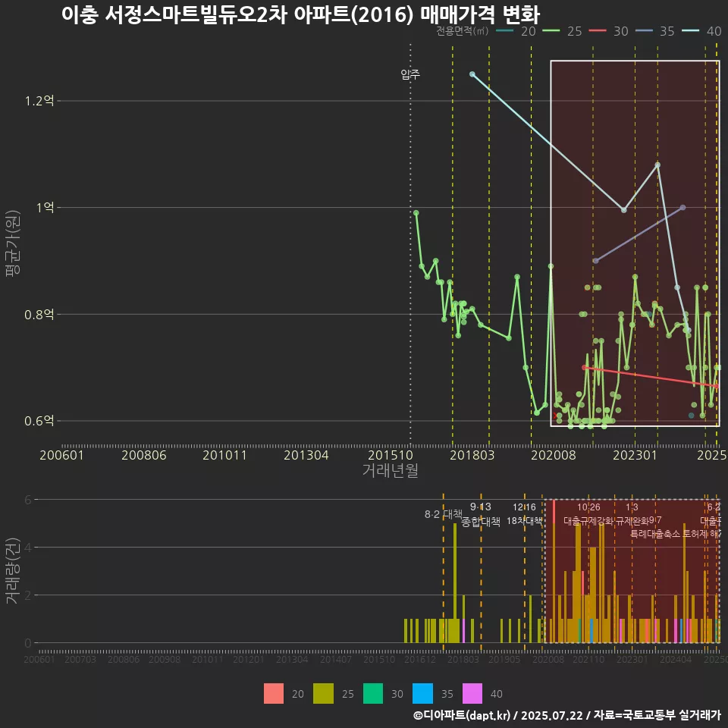Click the tallest volume bar reaching 6
Image resolution: width=728 pixels, height=728 pixels.
click(554, 571)
